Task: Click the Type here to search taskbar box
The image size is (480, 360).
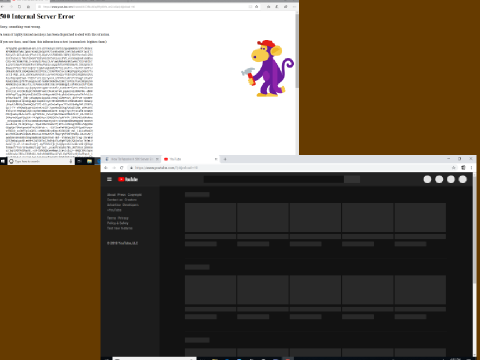Action: click(x=41, y=161)
